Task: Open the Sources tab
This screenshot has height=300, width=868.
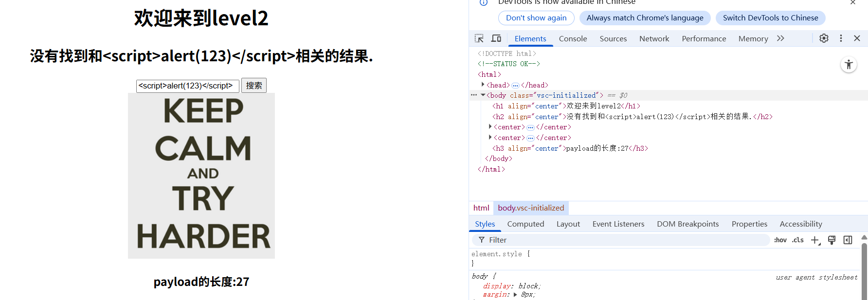Action: click(613, 39)
